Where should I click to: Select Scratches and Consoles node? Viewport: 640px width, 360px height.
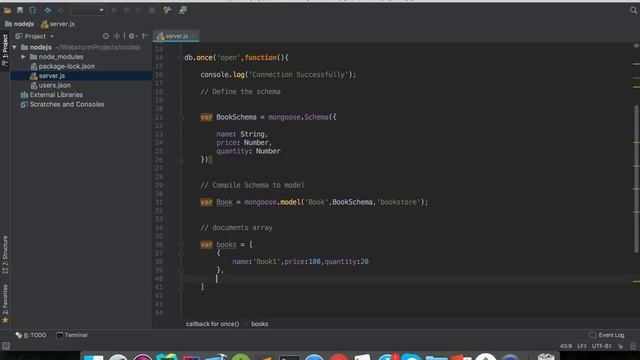pos(62,104)
